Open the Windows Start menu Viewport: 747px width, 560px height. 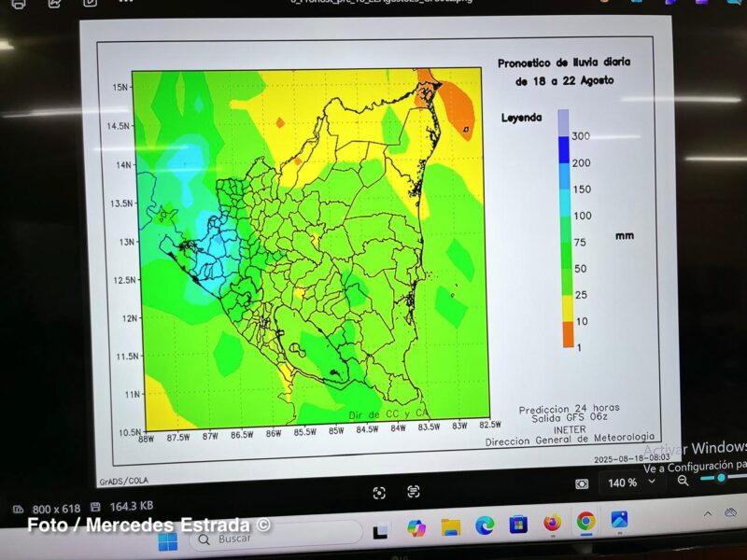coord(168,540)
